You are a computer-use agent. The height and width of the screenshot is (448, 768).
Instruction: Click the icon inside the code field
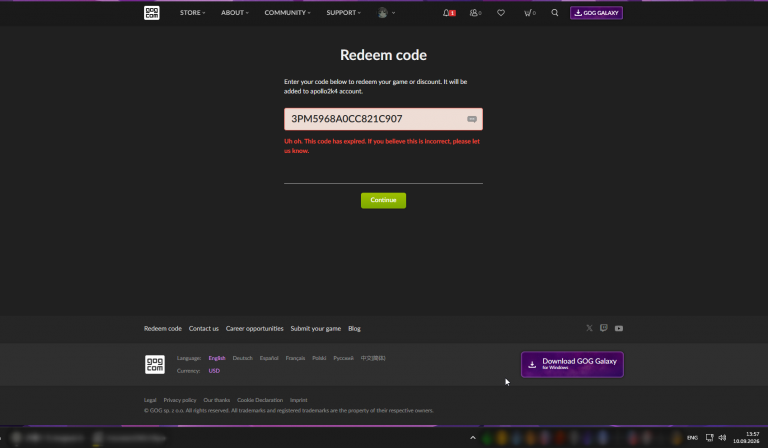[x=472, y=119]
